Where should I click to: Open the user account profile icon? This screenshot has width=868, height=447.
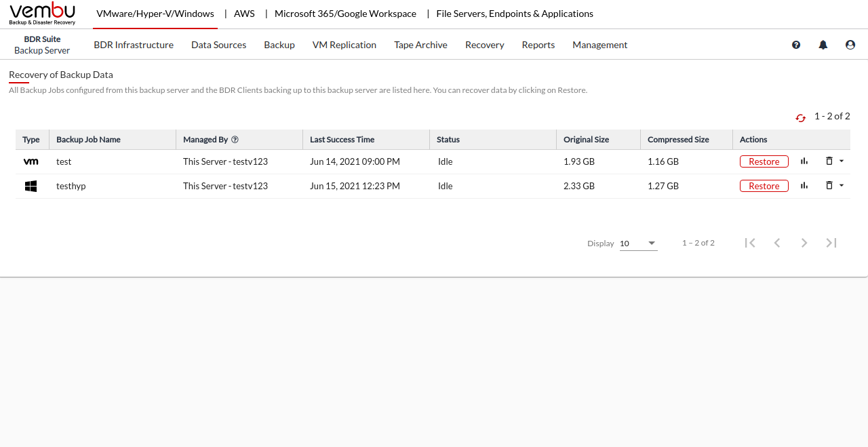click(x=850, y=45)
